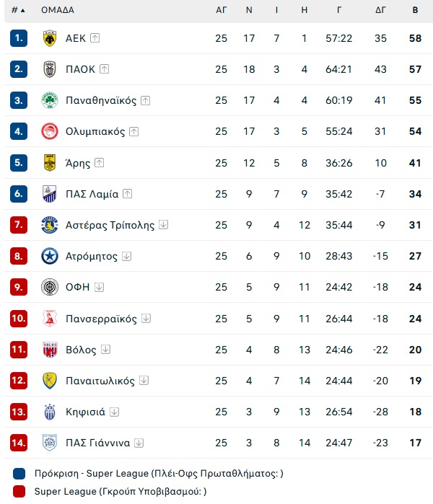Screen dimensions: 433x504
Task: Click the AEK club crest
Action: [50, 38]
